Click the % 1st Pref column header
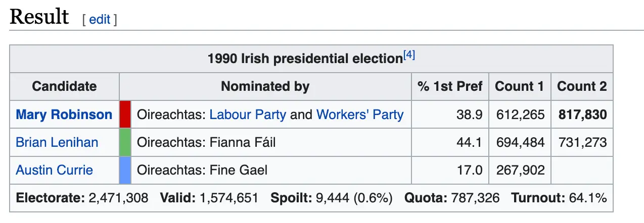This screenshot has height=223, width=644. tap(450, 86)
